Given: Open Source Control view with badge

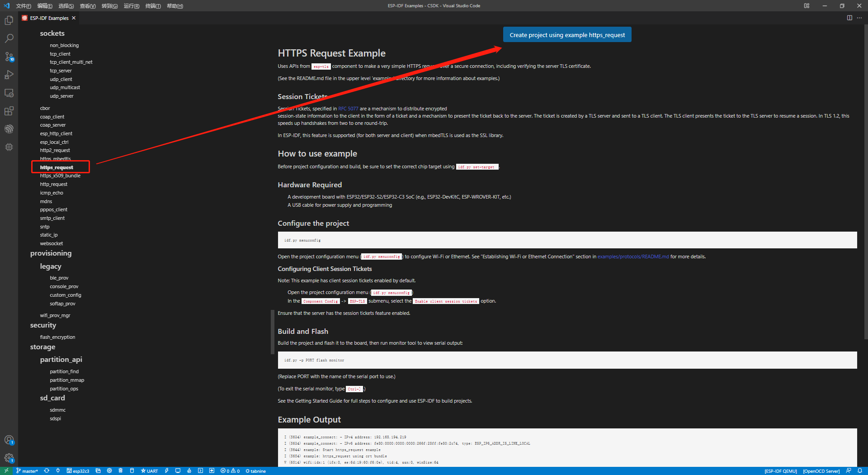Looking at the screenshot, I should [9, 57].
